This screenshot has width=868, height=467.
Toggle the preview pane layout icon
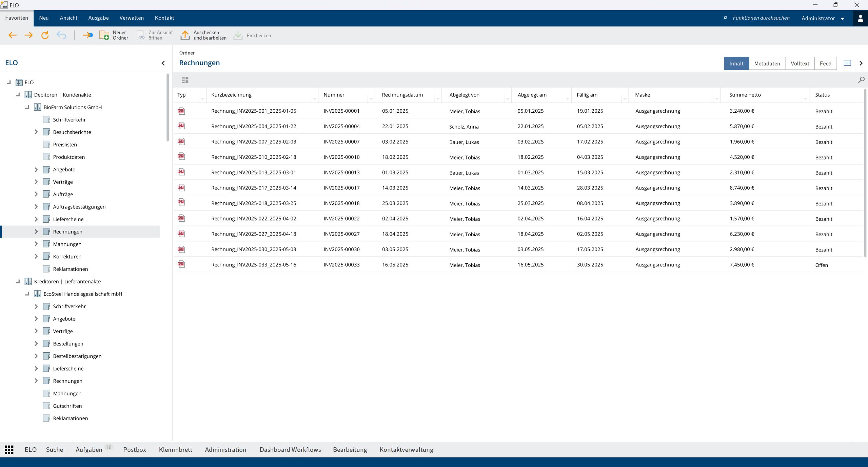click(x=847, y=63)
